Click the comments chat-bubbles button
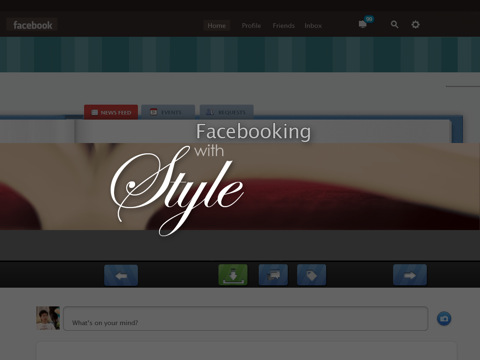 [x=273, y=275]
